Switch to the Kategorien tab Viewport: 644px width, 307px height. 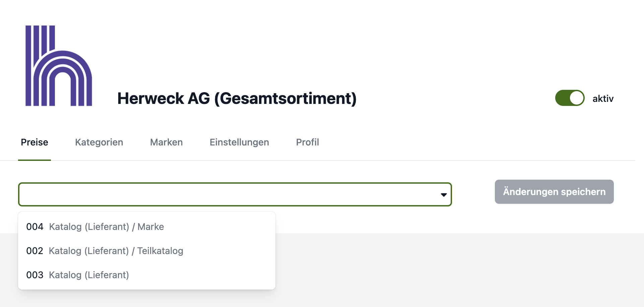(99, 142)
